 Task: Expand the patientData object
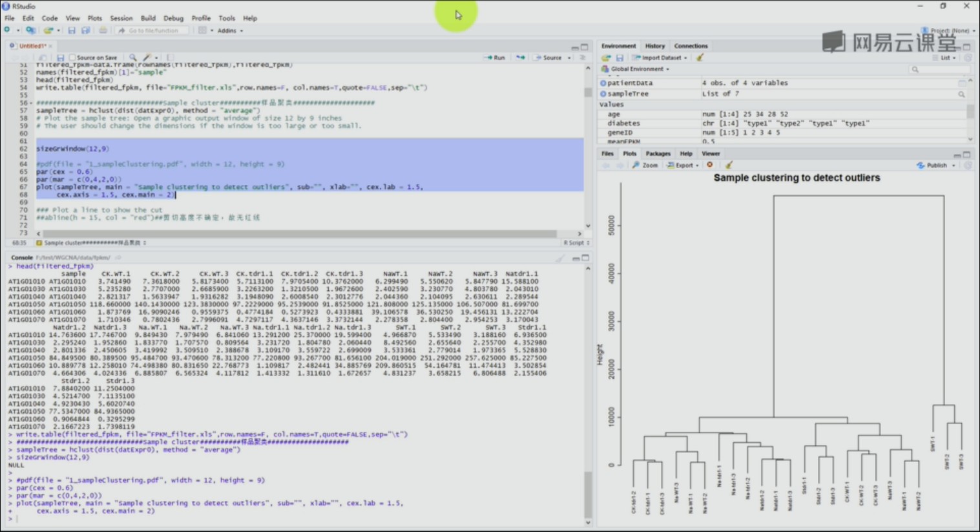click(603, 83)
